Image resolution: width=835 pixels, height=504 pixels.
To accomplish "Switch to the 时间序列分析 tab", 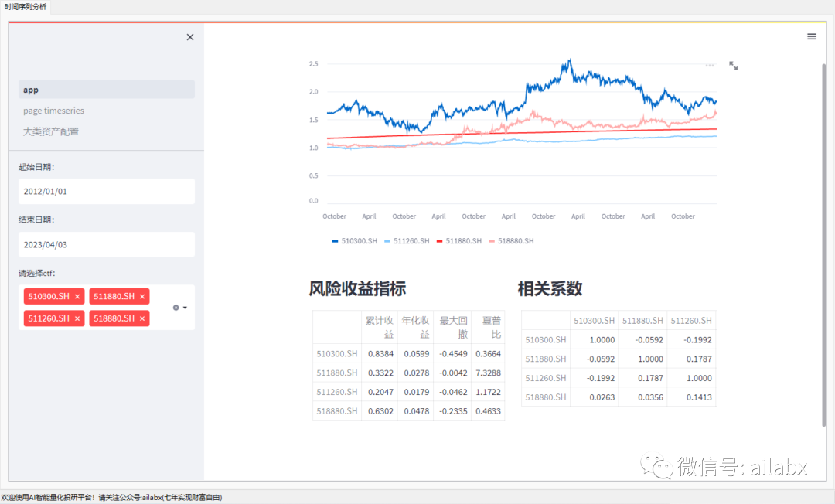I will click(25, 7).
